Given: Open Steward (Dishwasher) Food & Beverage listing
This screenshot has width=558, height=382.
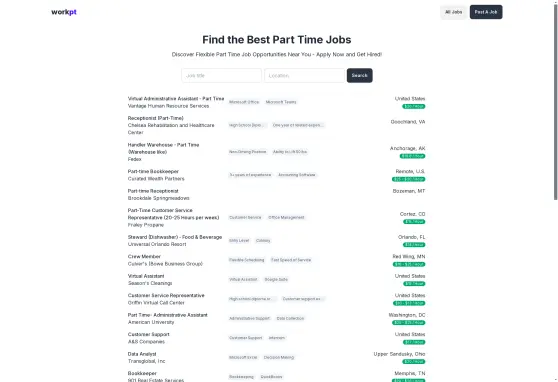Looking at the screenshot, I should (x=175, y=237).
